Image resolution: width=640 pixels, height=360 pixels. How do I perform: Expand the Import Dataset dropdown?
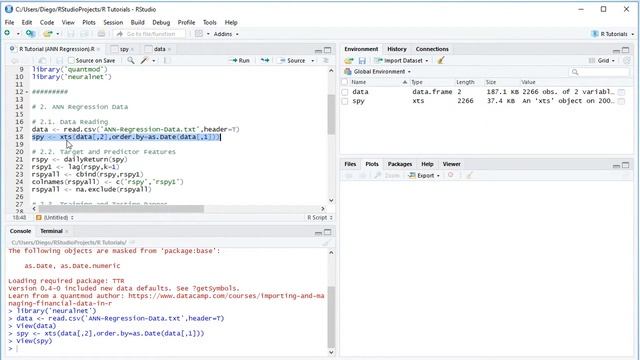click(x=402, y=60)
